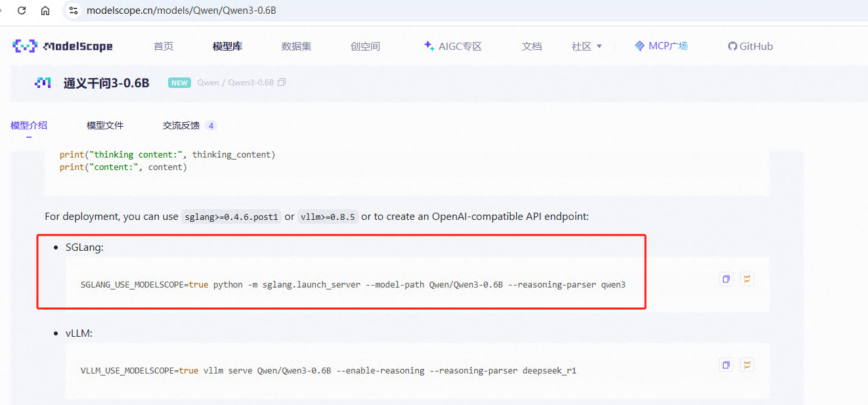Open the MCP广场 link

(661, 46)
